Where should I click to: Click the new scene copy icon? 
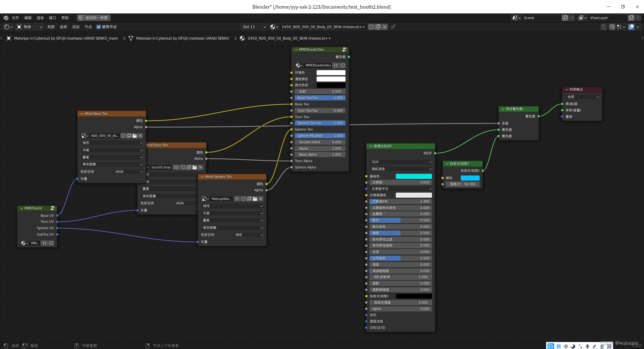click(x=565, y=18)
